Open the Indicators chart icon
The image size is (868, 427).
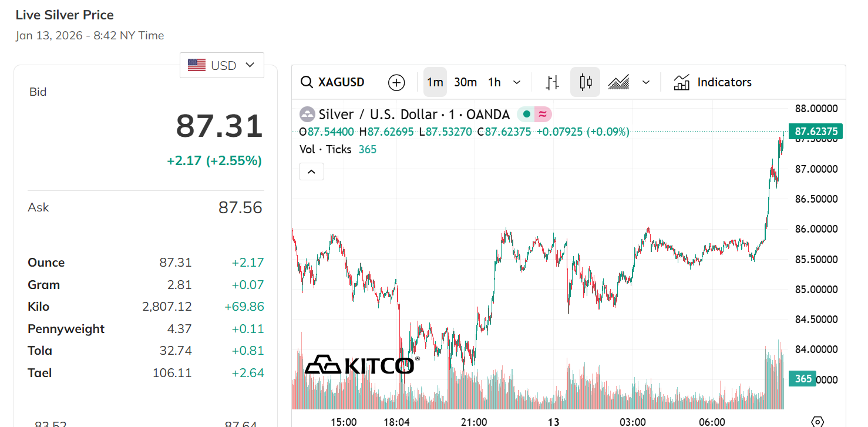click(x=682, y=82)
